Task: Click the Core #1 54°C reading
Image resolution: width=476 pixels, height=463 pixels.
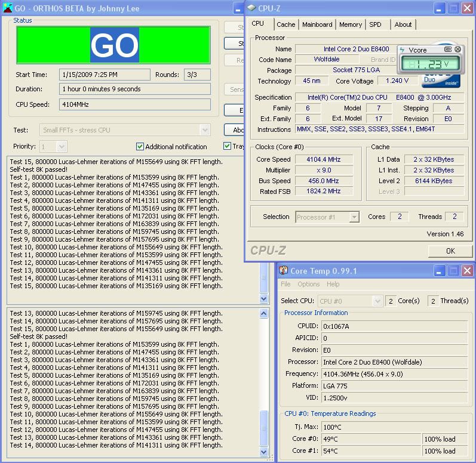Action: pyautogui.click(x=371, y=451)
